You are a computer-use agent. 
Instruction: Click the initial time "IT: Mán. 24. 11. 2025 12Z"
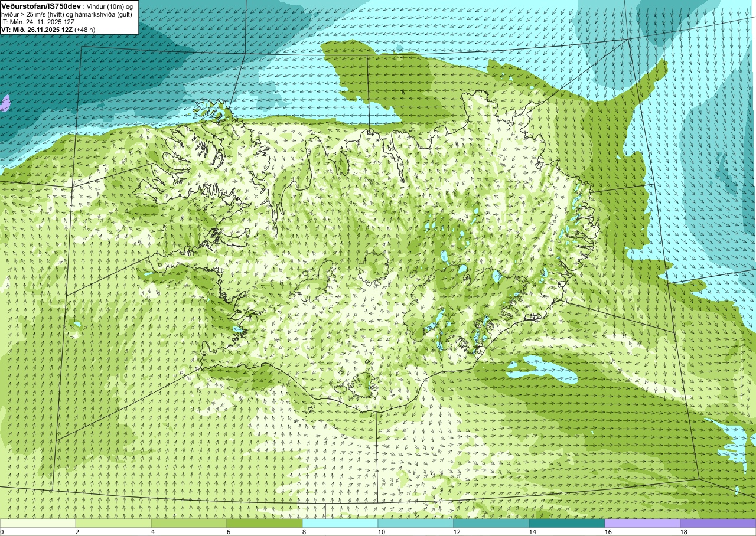pos(38,22)
